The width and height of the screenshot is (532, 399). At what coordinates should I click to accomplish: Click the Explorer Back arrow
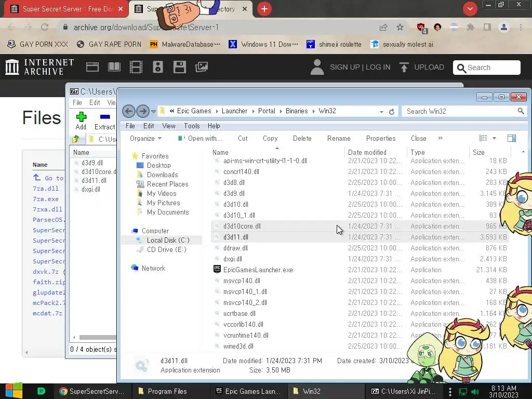pos(129,111)
